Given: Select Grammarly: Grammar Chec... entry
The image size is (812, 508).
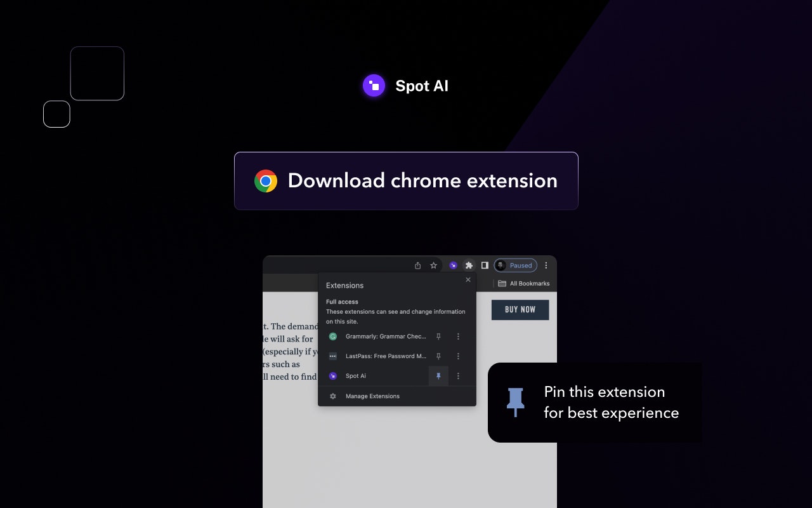Looking at the screenshot, I should pyautogui.click(x=386, y=337).
